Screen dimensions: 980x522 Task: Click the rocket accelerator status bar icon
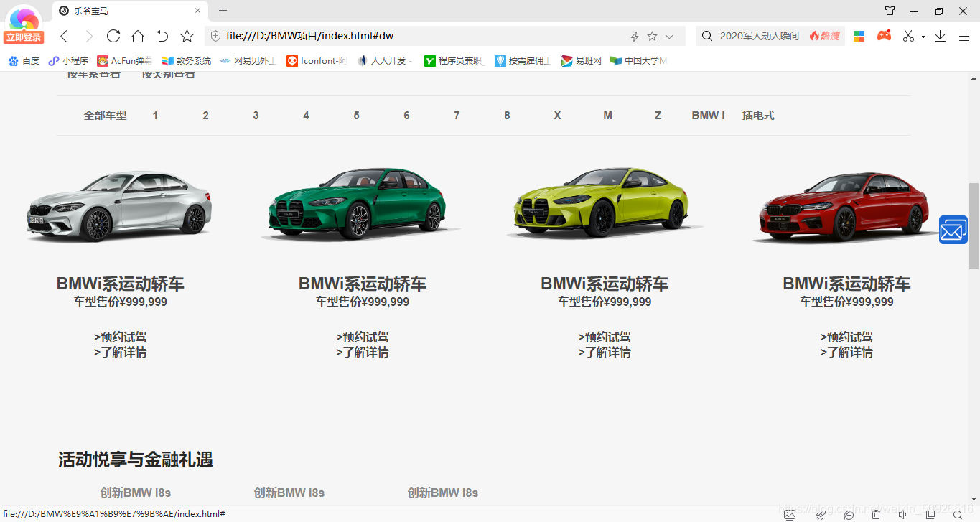click(820, 514)
